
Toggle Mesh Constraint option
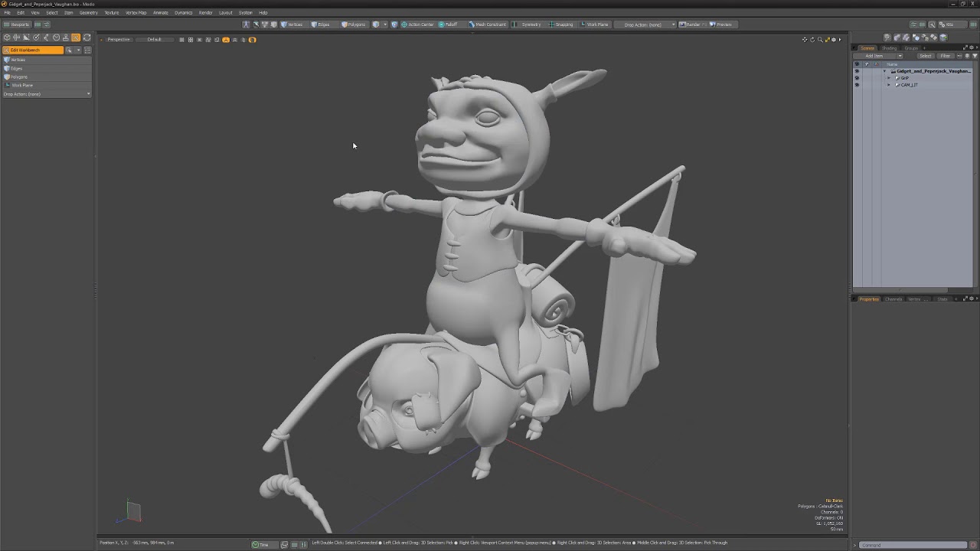point(487,24)
